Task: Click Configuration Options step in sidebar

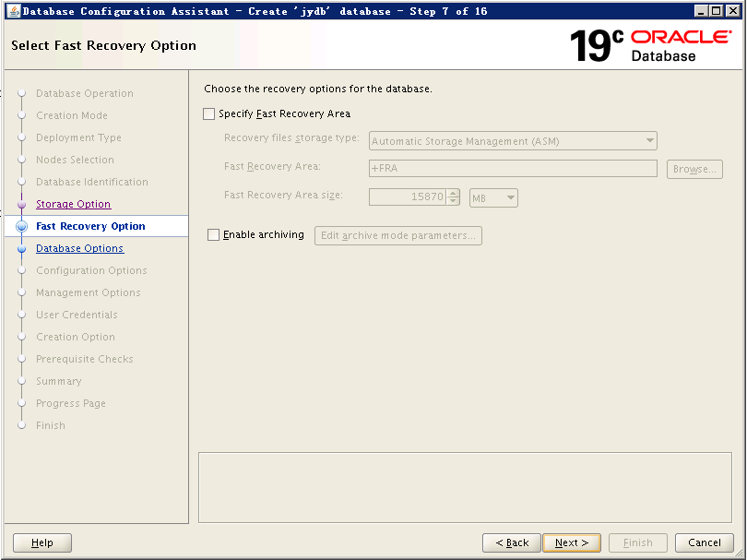Action: click(x=91, y=270)
